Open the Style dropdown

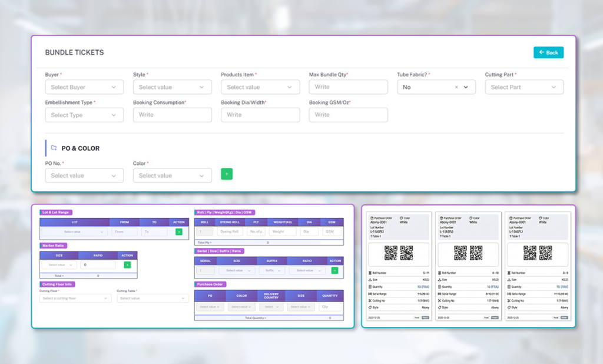(173, 87)
